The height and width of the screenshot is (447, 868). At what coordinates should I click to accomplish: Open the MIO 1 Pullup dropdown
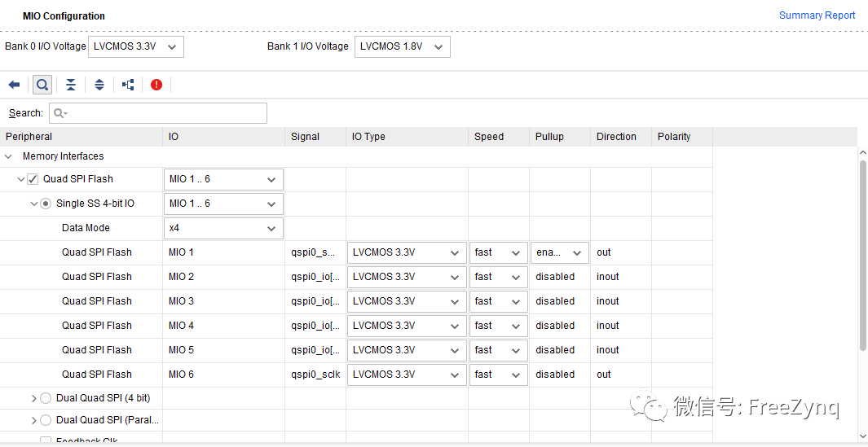(x=559, y=252)
